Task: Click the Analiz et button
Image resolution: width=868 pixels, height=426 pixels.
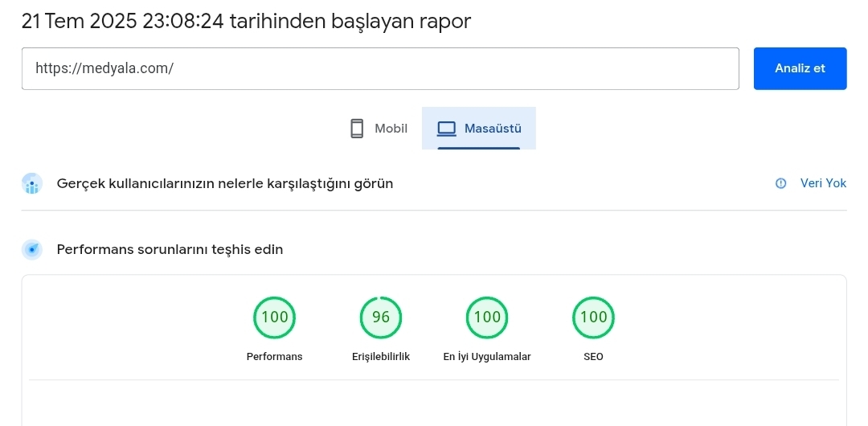Action: coord(800,68)
